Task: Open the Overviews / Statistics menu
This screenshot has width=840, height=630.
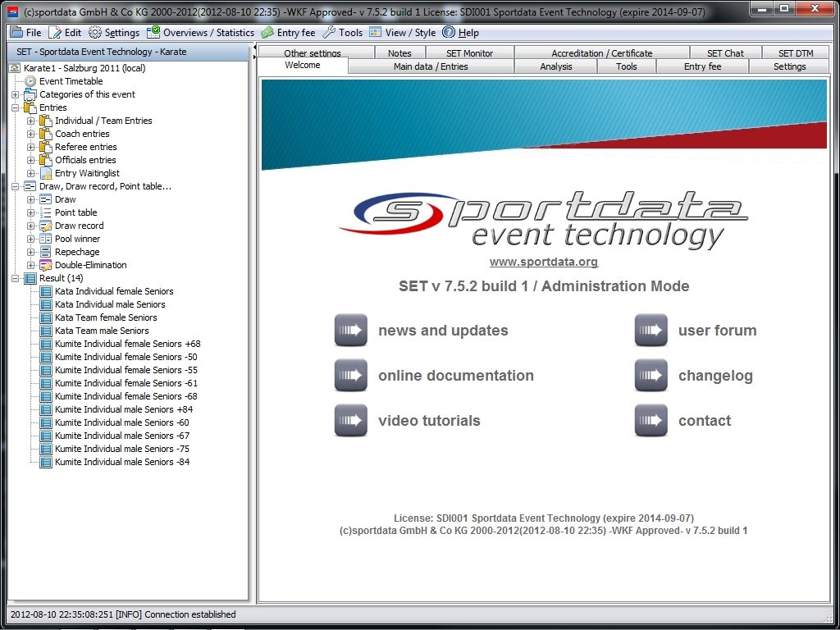Action: [x=201, y=33]
